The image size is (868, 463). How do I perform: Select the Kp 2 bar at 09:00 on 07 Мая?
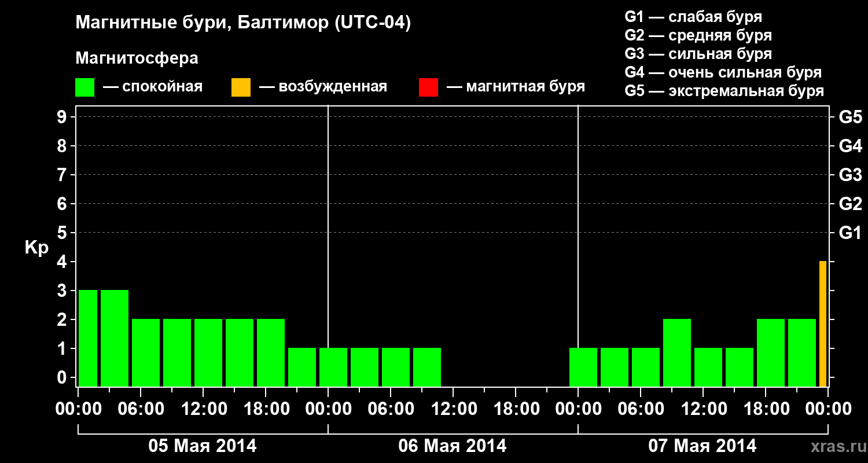point(677,352)
